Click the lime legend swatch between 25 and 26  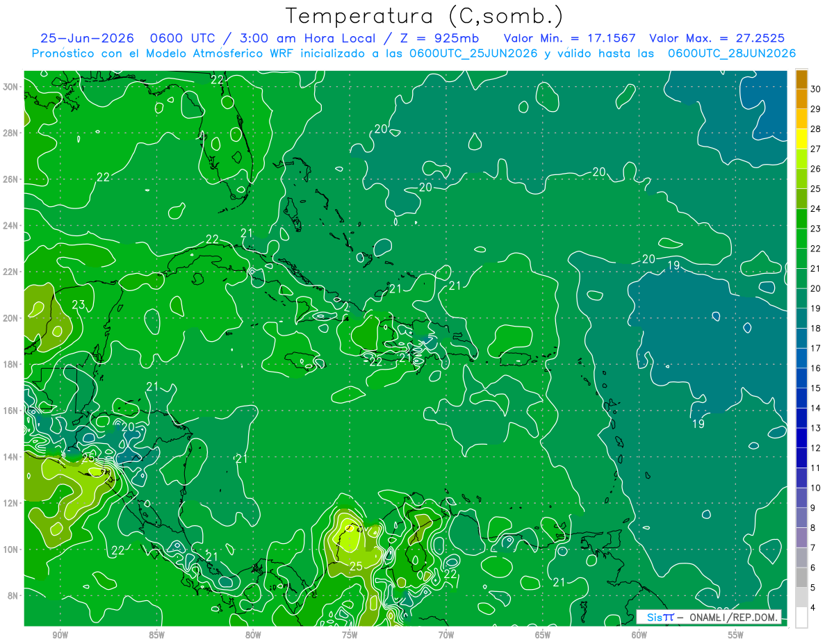tap(801, 179)
